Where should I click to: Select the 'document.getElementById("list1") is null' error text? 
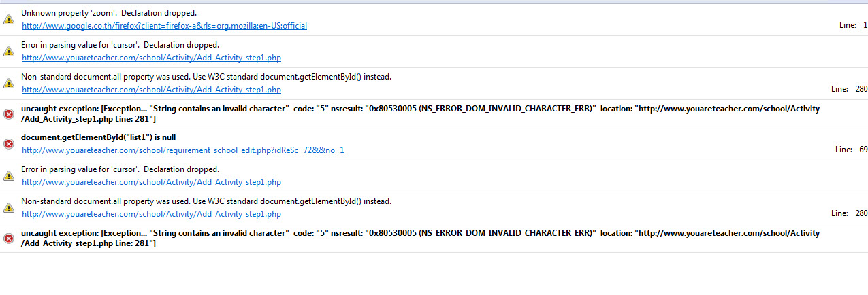tap(98, 137)
